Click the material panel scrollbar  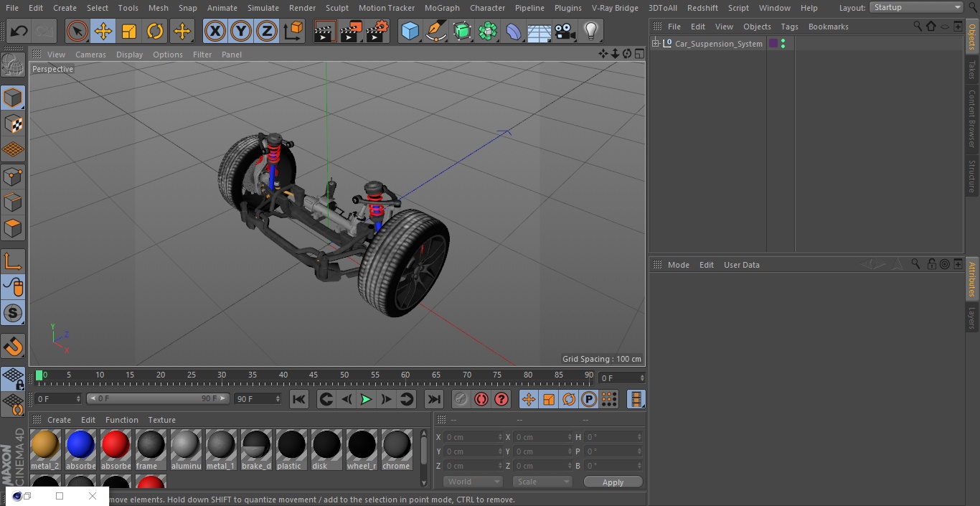(424, 450)
